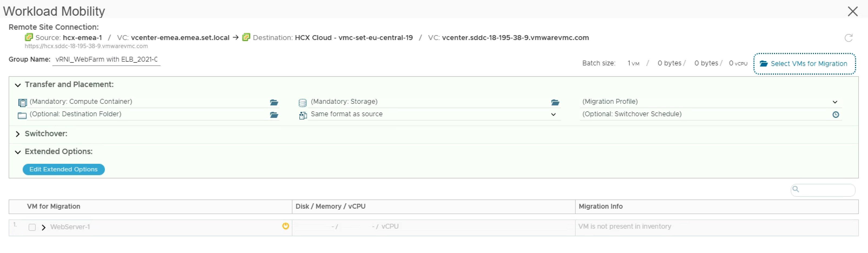
Task: Open the Migration Profile dropdown
Action: tap(835, 102)
